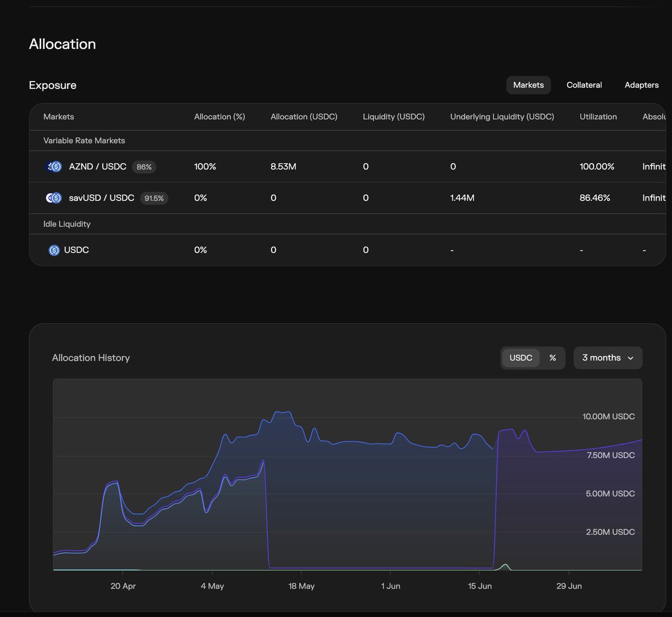672x617 pixels.
Task: Click the 86.46% utilization value
Action: tap(595, 198)
